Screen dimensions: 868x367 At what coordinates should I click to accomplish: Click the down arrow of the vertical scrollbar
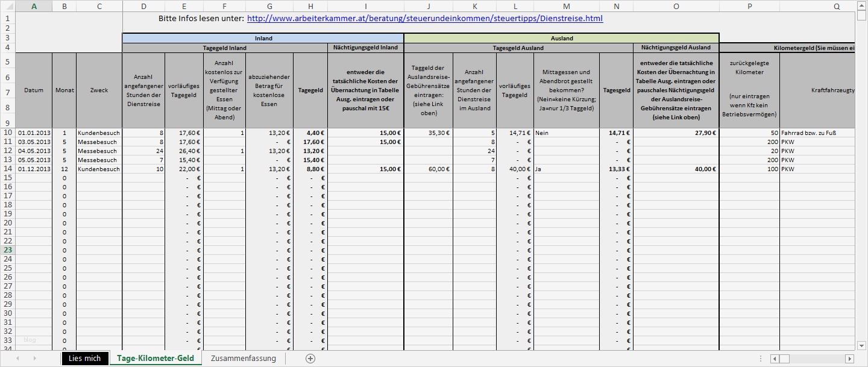point(862,345)
